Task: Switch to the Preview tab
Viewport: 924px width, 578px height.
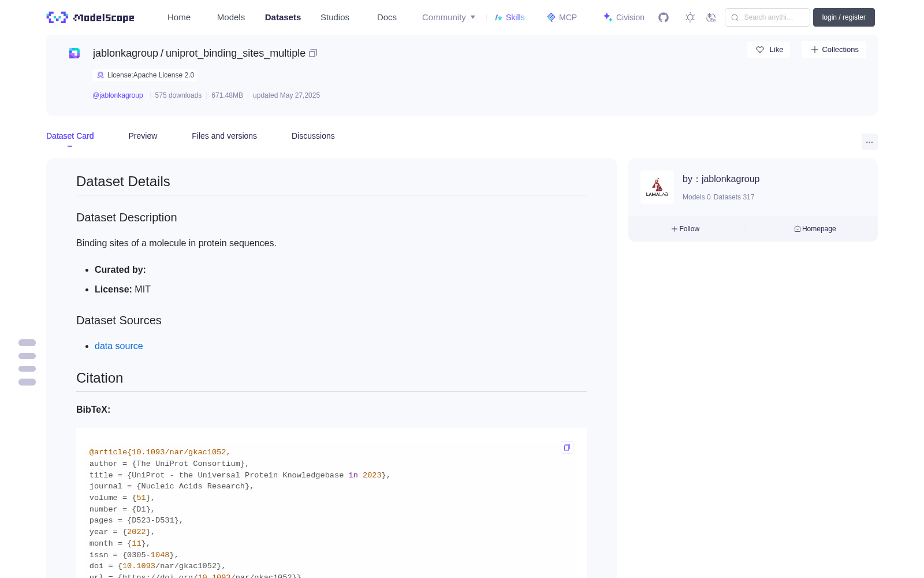Action: click(143, 136)
